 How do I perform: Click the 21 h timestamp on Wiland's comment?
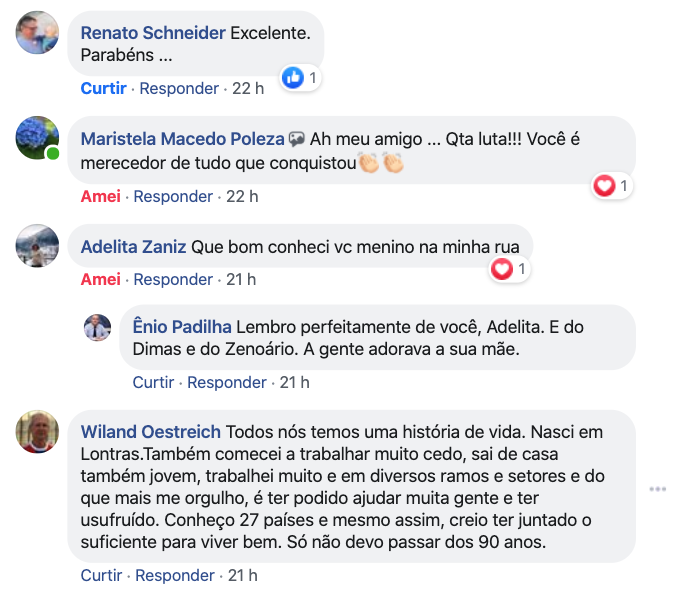243,575
